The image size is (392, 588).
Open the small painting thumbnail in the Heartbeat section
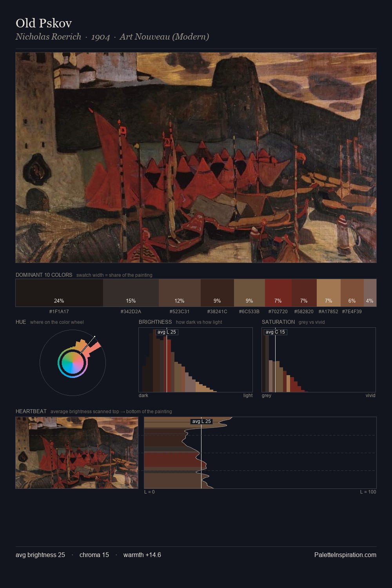coord(77,453)
